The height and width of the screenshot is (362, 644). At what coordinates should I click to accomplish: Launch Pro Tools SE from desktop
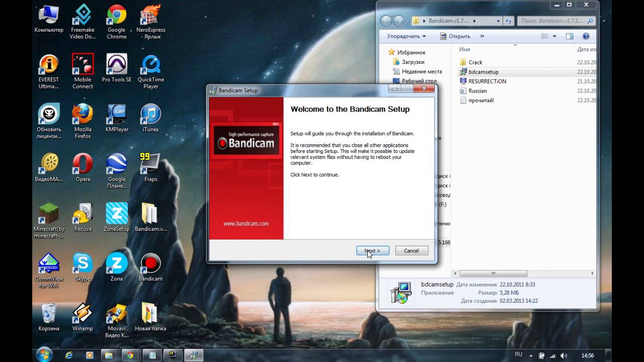click(116, 68)
